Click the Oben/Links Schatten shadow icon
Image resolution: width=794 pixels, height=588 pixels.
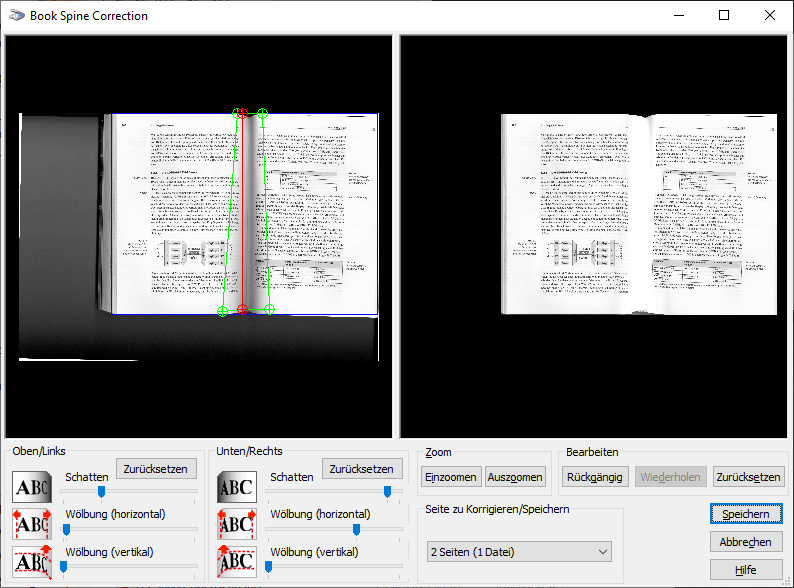pos(31,488)
